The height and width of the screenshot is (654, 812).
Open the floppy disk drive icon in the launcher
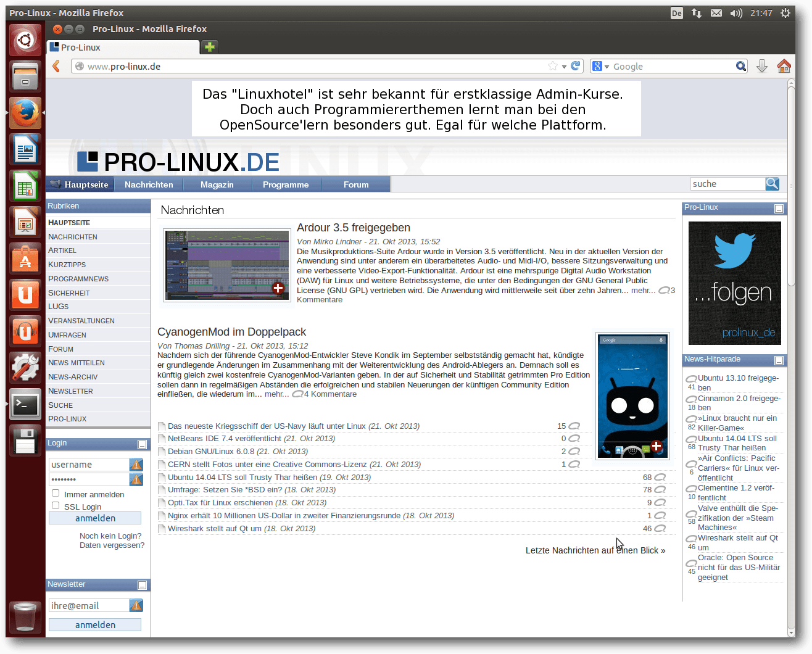pyautogui.click(x=25, y=441)
